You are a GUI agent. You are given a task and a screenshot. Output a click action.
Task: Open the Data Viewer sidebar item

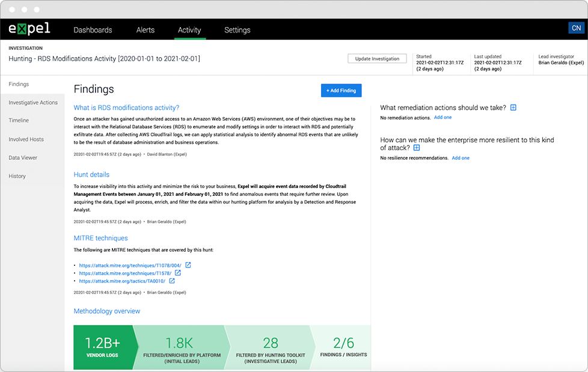[x=23, y=157]
